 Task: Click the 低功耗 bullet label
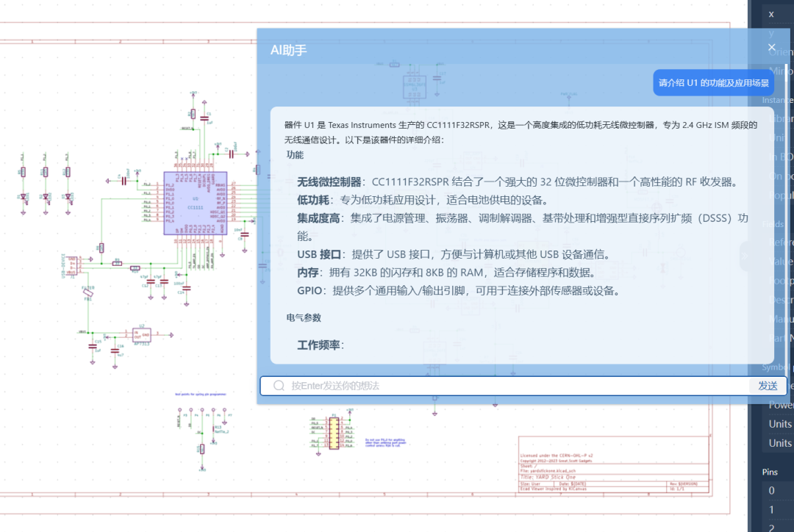[x=313, y=201]
